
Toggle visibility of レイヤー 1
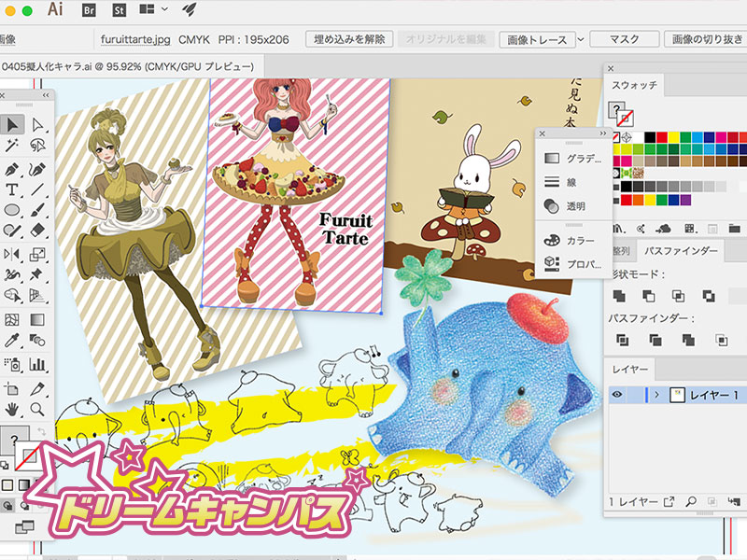tap(617, 395)
